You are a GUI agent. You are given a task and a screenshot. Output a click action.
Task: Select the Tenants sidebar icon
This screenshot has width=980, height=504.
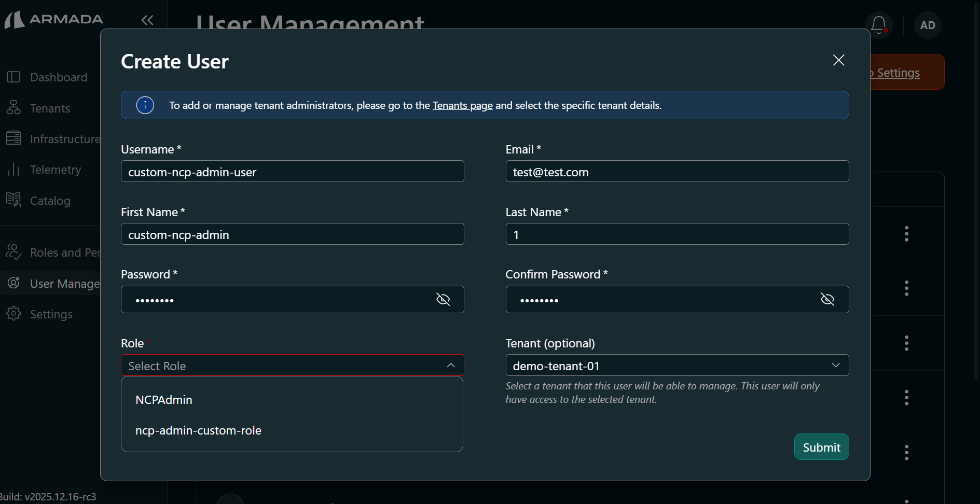pos(14,108)
